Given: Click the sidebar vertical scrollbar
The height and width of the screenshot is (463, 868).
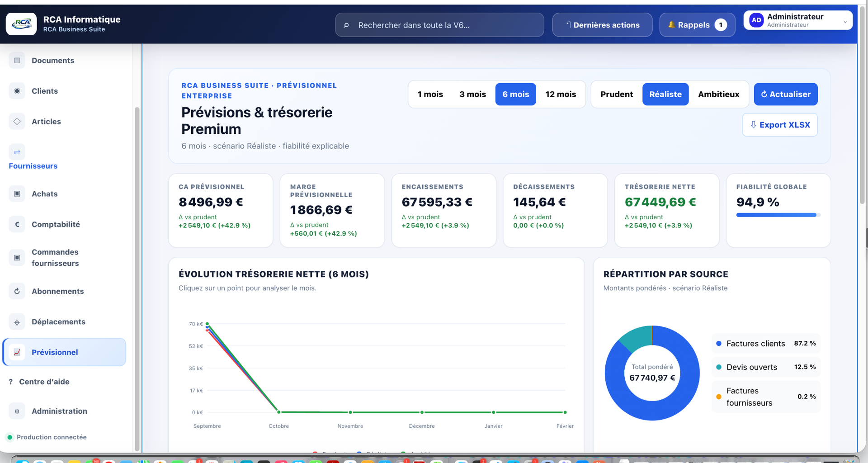Looking at the screenshot, I should click(x=137, y=279).
